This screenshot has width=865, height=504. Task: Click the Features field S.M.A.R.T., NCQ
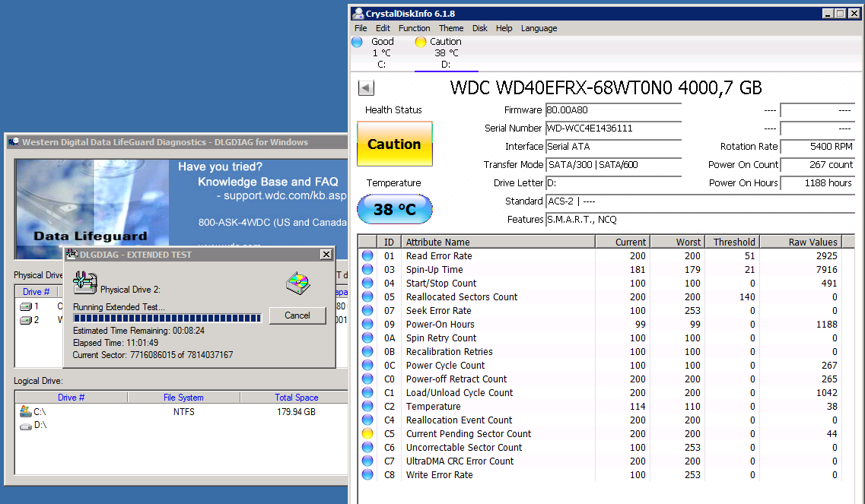[700, 220]
